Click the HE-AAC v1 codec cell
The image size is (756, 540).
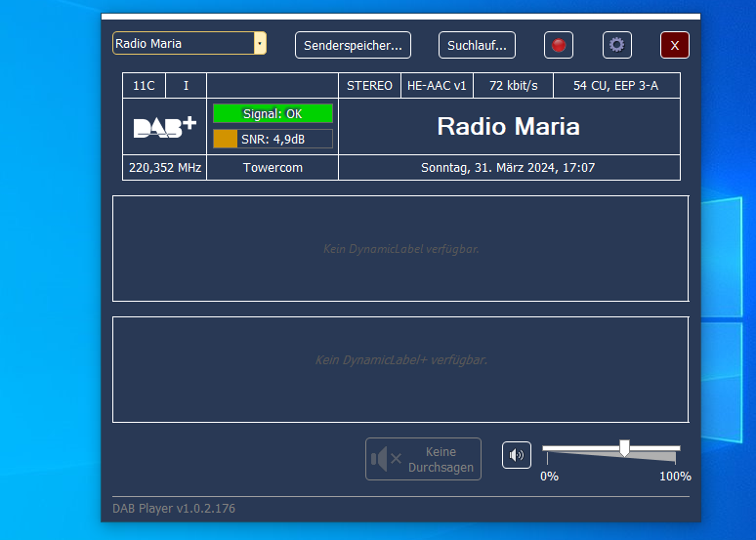click(437, 86)
